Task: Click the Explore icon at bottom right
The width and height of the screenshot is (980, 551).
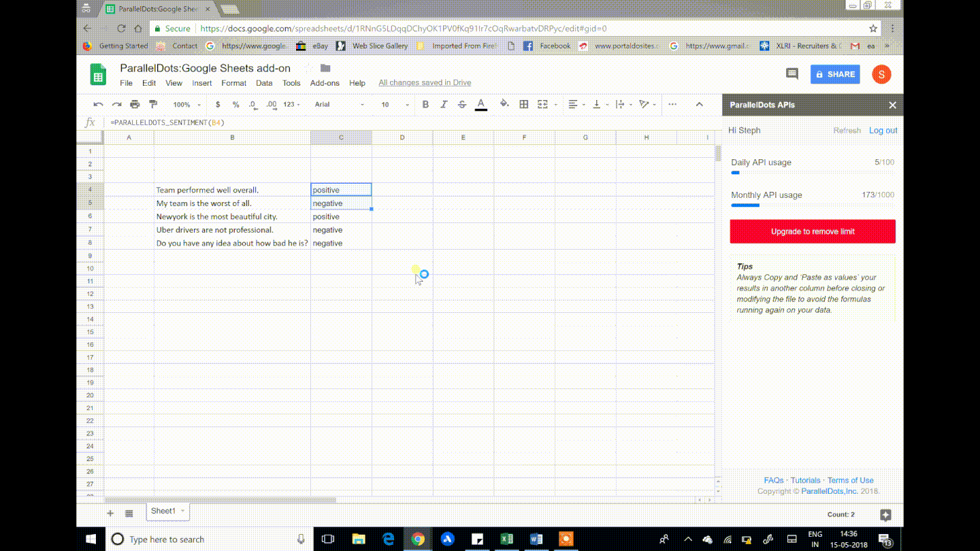Action: pos(885,515)
